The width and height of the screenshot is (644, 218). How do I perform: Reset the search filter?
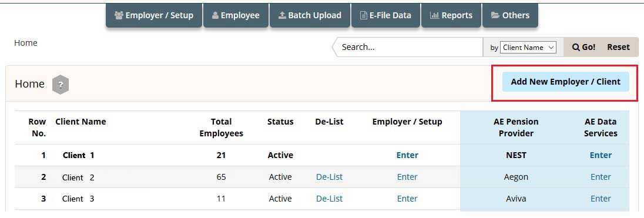[x=619, y=47]
